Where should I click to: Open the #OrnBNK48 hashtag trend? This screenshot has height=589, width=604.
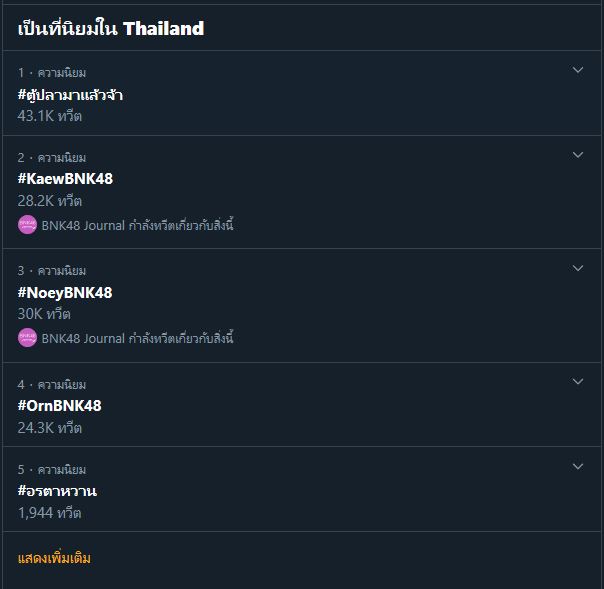coord(59,406)
